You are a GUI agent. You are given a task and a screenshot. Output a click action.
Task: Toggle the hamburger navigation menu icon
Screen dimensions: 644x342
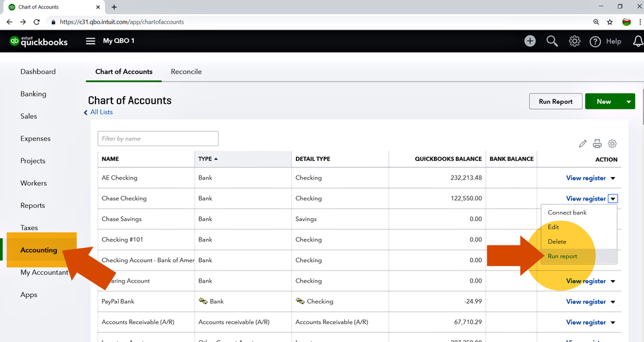click(91, 41)
